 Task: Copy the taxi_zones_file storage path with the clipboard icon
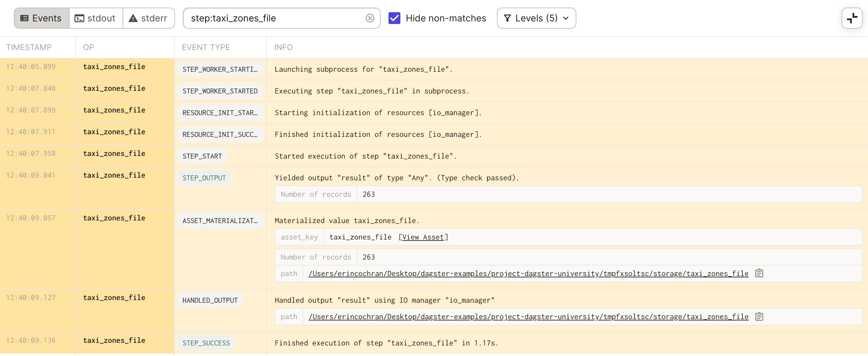point(760,273)
